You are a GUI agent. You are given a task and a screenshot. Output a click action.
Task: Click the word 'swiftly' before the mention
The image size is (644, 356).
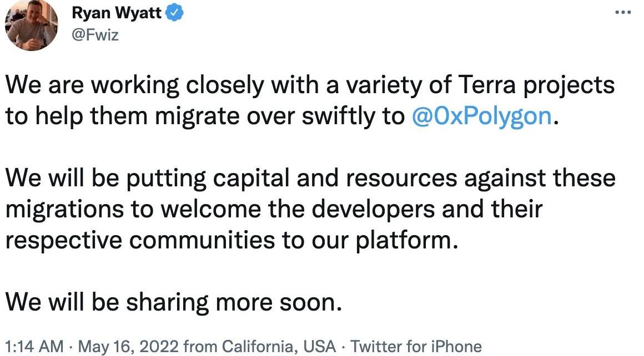tap(339, 118)
